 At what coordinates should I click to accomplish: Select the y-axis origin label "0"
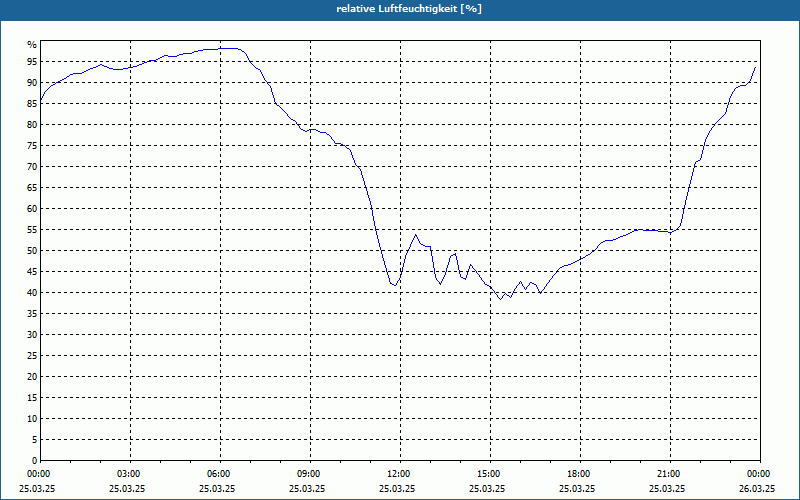[x=34, y=461]
